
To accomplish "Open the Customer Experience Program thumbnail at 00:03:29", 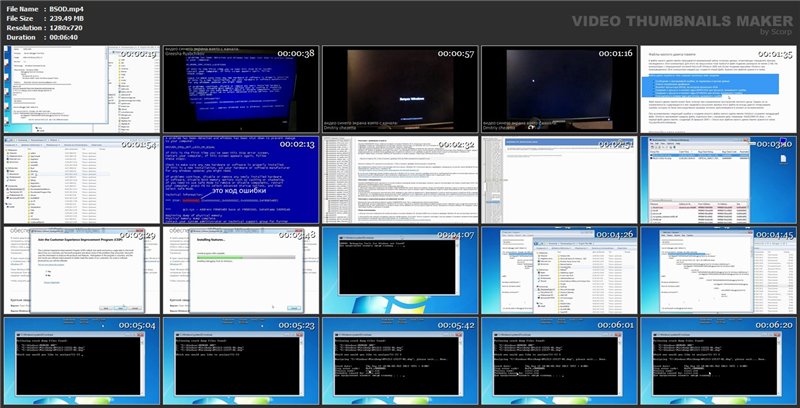I will tap(80, 270).
